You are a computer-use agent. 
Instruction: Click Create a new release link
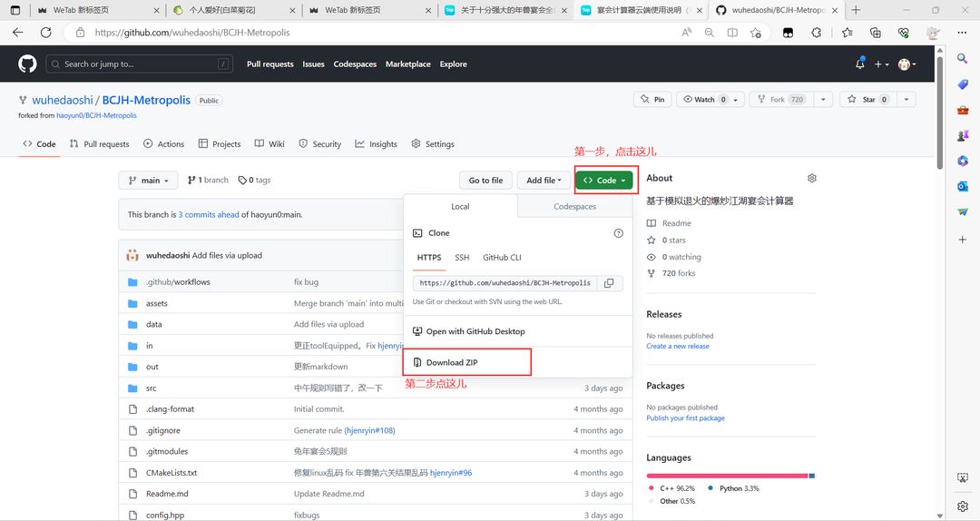678,346
